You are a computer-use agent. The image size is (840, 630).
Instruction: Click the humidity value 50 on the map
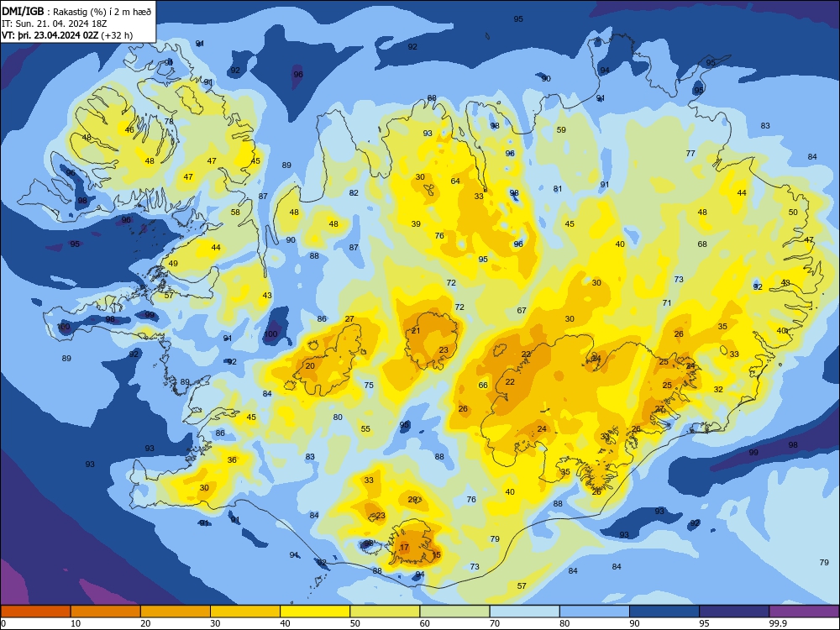pos(794,213)
